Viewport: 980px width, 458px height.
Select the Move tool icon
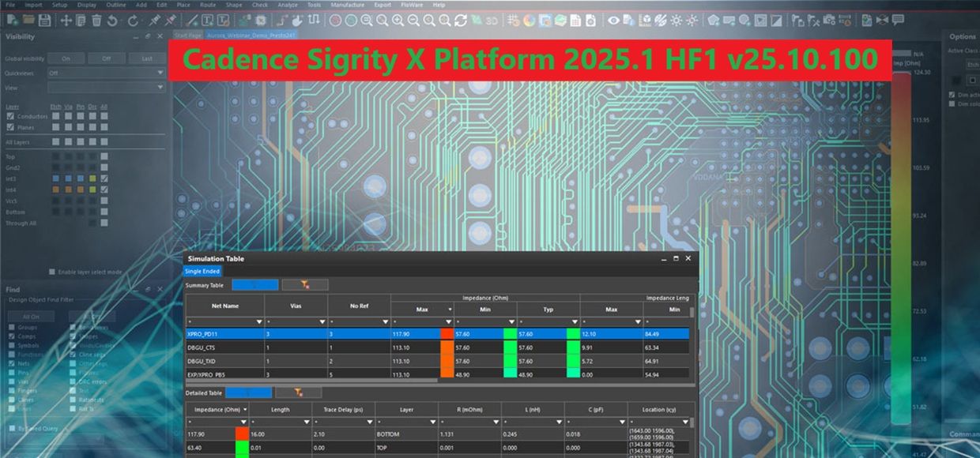pos(66,20)
